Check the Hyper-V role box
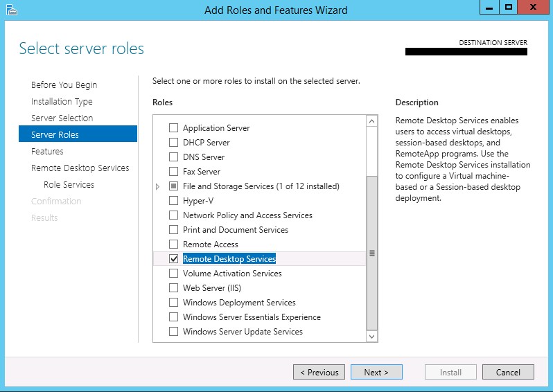Screen dimensions: 553x392 pos(173,200)
